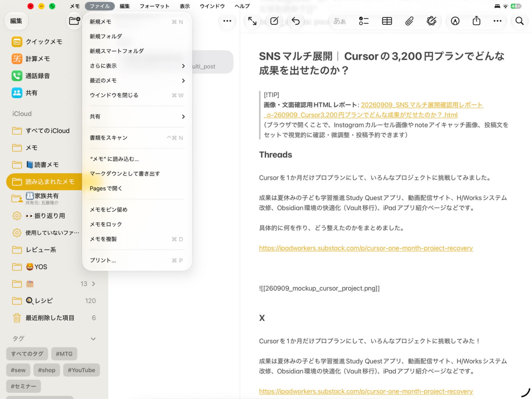Click the new folder icon in sidebar

74,21
